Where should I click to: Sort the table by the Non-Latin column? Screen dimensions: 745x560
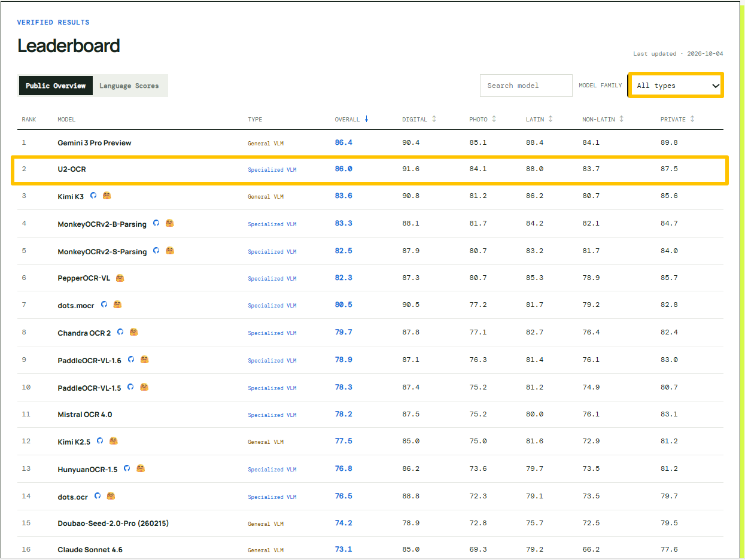(603, 119)
